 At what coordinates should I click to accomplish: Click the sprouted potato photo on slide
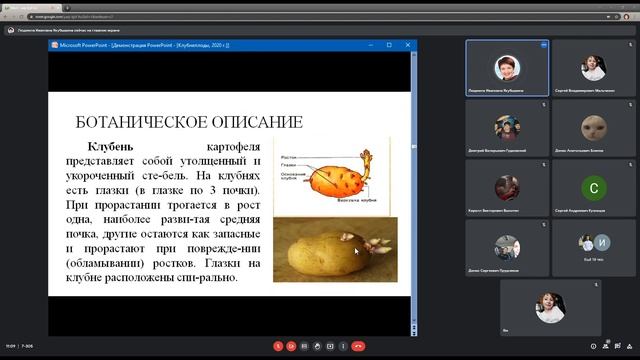point(335,249)
